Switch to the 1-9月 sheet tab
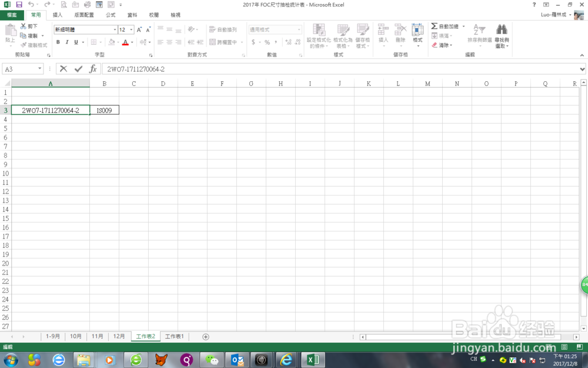Image resolution: width=588 pixels, height=368 pixels. click(x=53, y=336)
